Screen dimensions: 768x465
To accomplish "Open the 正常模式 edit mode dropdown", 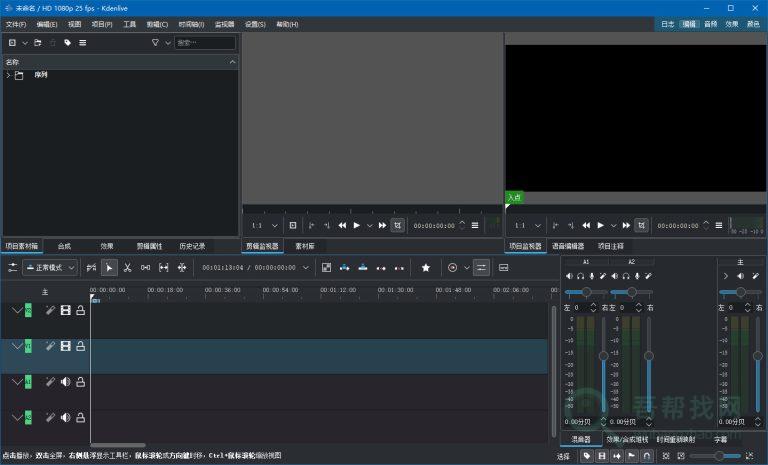I will (50, 268).
